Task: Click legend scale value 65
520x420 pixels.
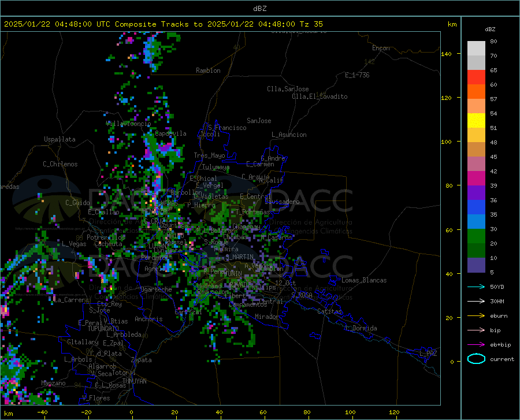Action: [493, 70]
